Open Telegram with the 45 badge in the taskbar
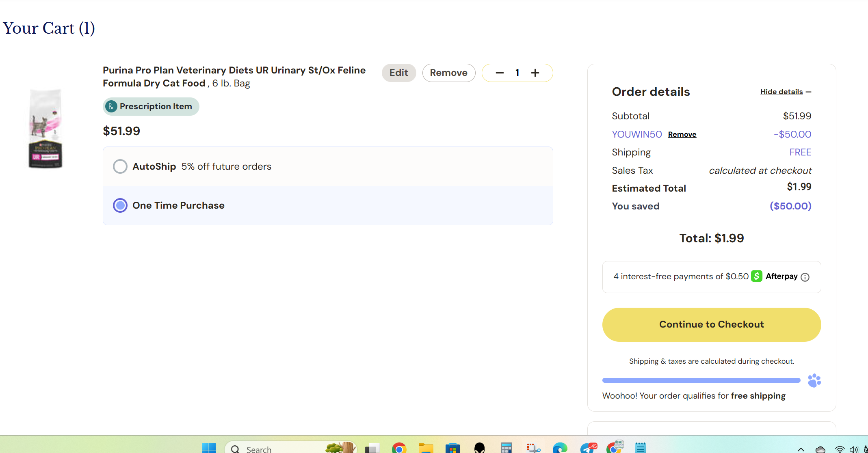 click(x=588, y=448)
